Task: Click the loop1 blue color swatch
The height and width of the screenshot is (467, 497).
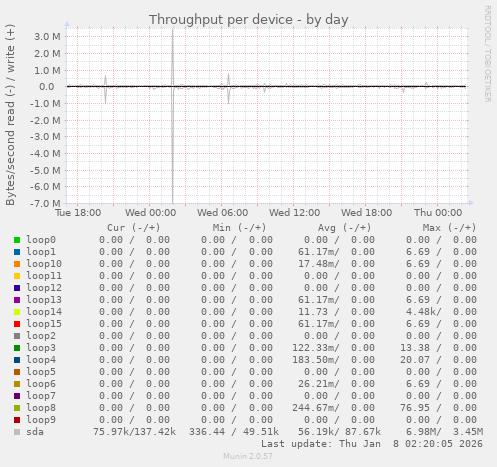Action: point(17,252)
